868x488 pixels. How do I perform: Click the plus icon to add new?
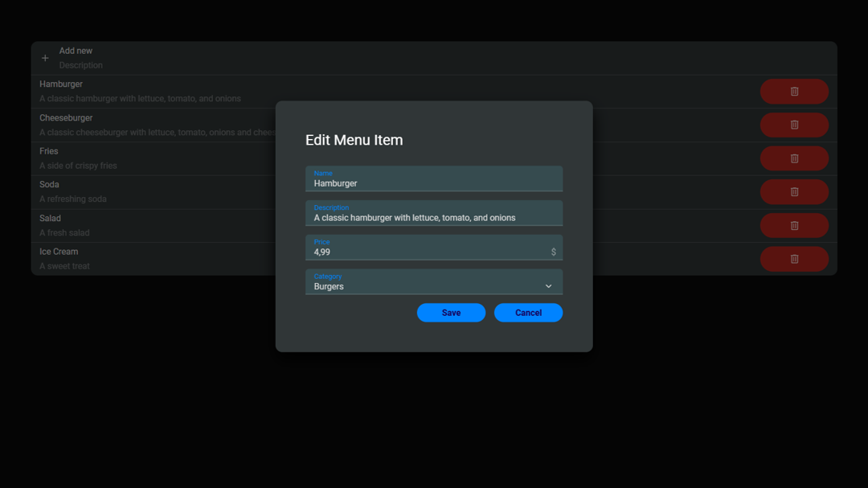click(x=45, y=58)
